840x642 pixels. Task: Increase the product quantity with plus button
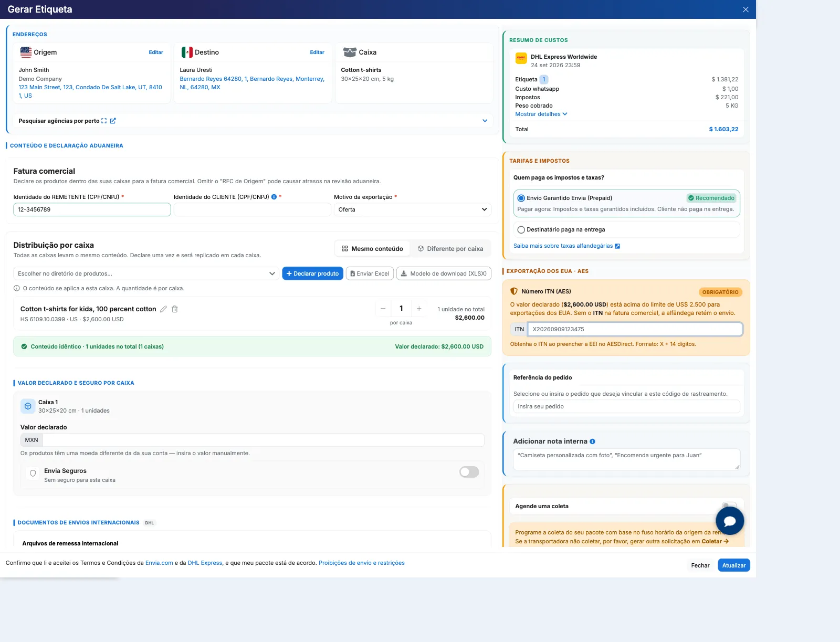419,309
